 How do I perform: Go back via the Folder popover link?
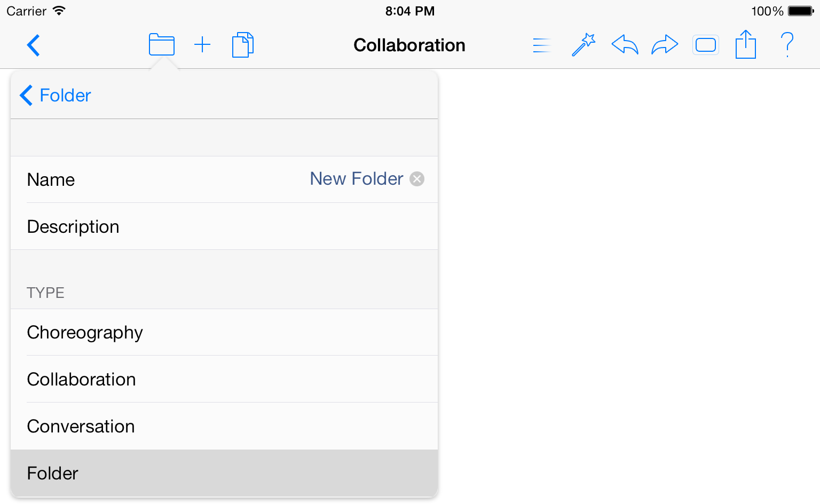pos(56,96)
